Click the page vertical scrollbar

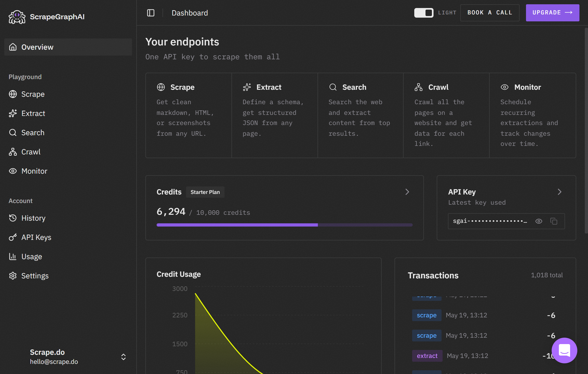coord(586,131)
